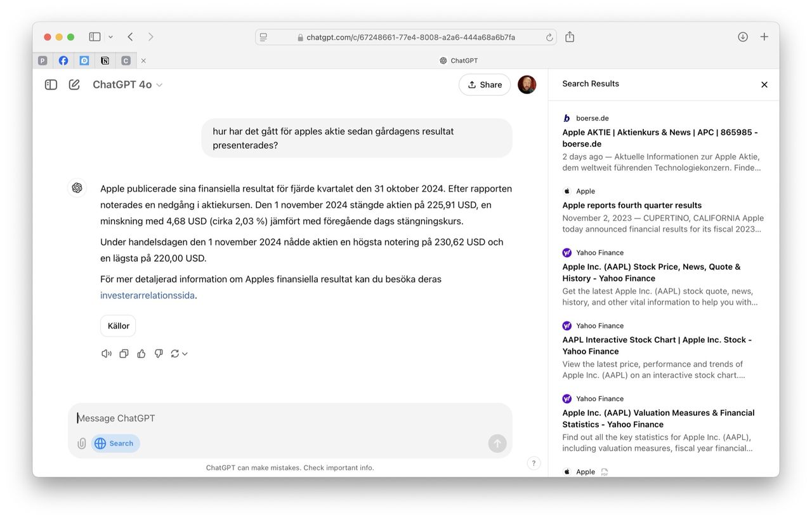Expand the Safari sidebar dropdown chevron
The width and height of the screenshot is (812, 520).
[111, 37]
